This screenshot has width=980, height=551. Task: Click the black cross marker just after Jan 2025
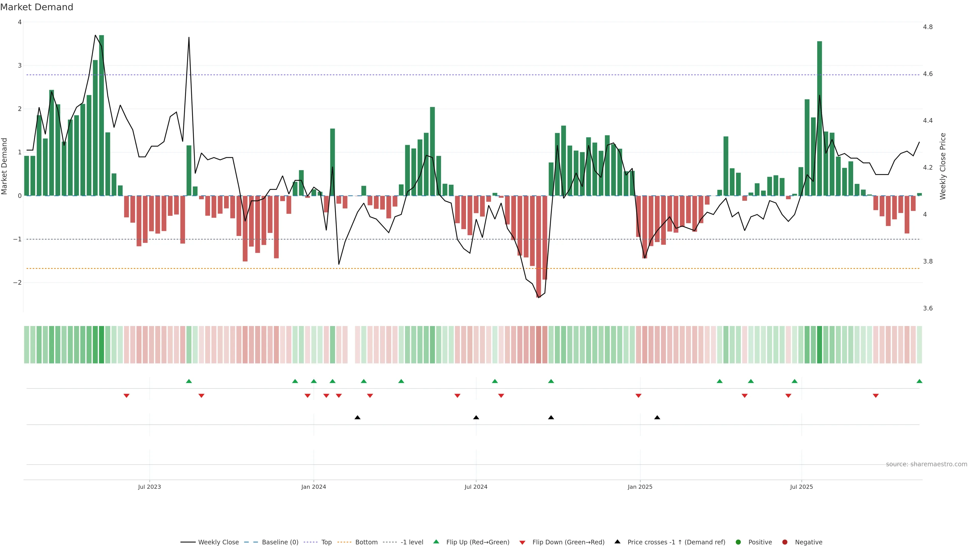[657, 417]
